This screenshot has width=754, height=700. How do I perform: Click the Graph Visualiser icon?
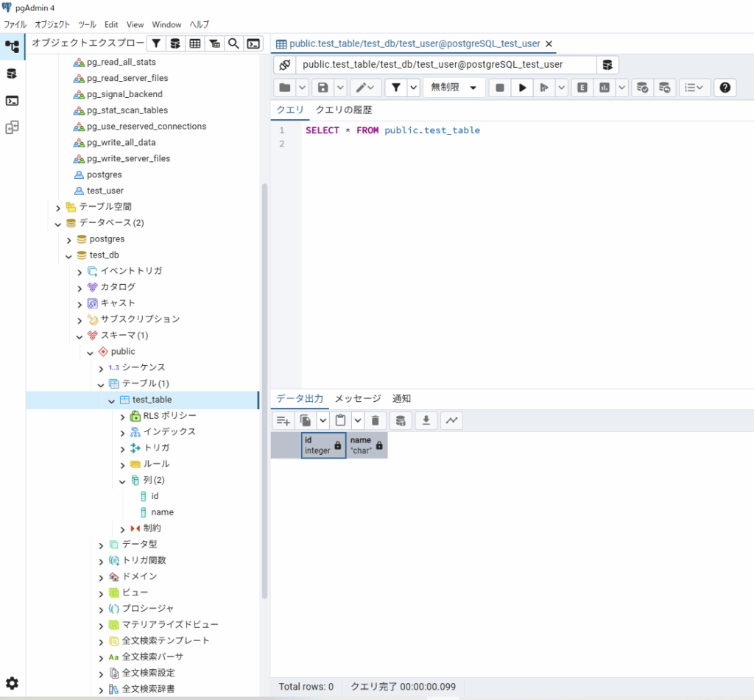tap(451, 421)
